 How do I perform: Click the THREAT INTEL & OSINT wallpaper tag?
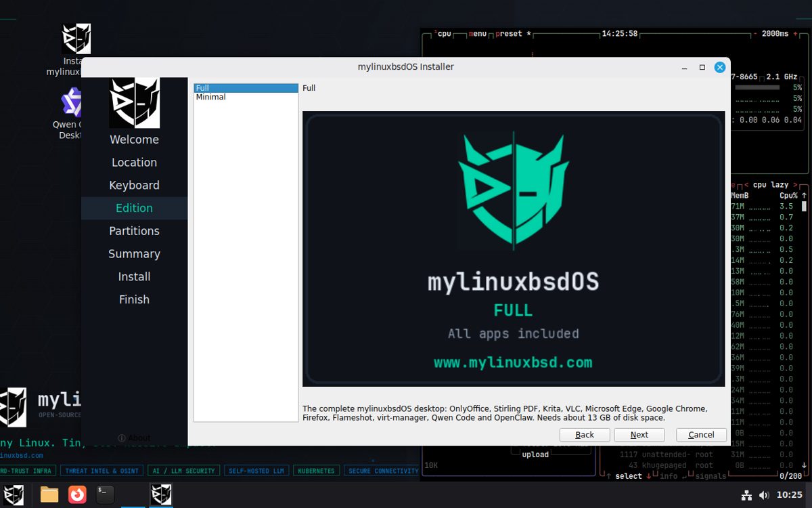101,471
